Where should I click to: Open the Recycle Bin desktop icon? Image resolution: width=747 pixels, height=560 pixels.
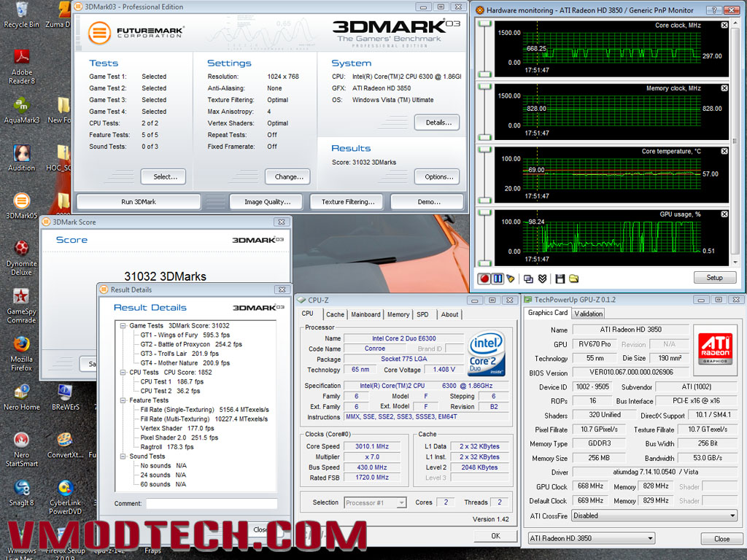21,15
